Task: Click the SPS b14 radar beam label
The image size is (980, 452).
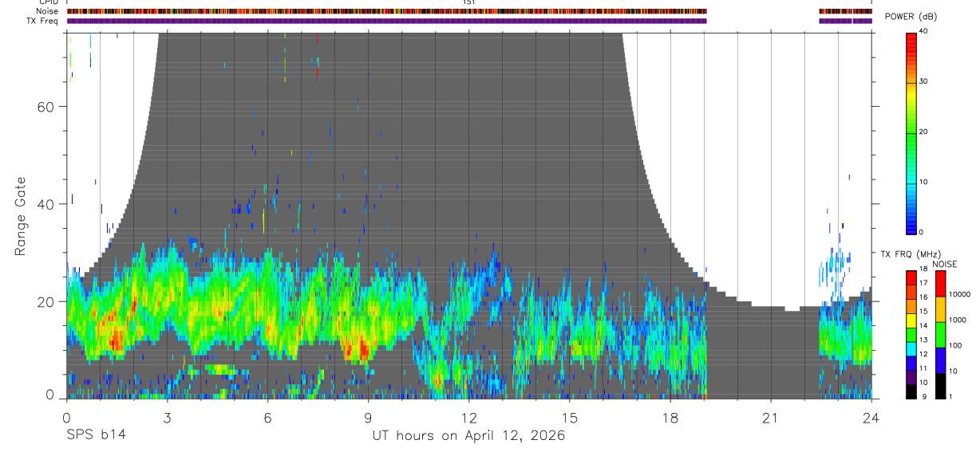Action: point(96,435)
